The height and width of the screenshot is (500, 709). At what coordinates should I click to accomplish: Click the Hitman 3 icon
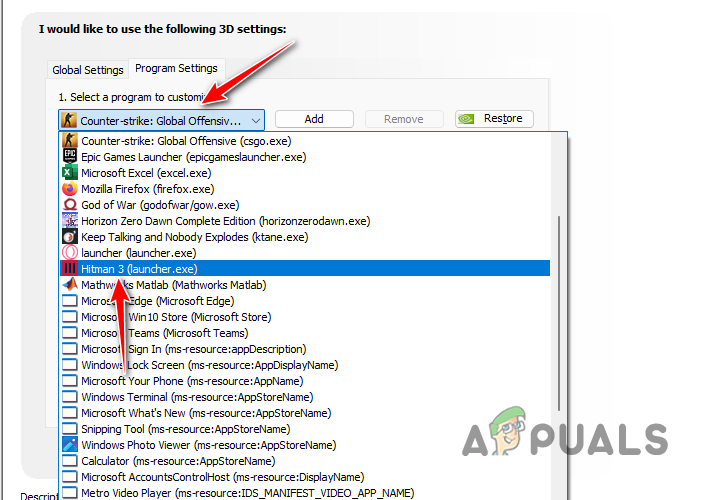click(70, 269)
